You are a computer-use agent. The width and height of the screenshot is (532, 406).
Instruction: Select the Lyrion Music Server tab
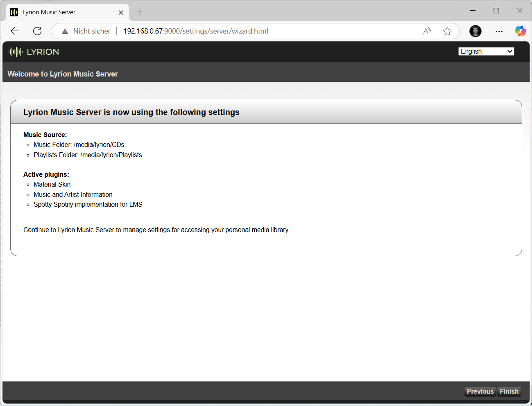tap(68, 12)
